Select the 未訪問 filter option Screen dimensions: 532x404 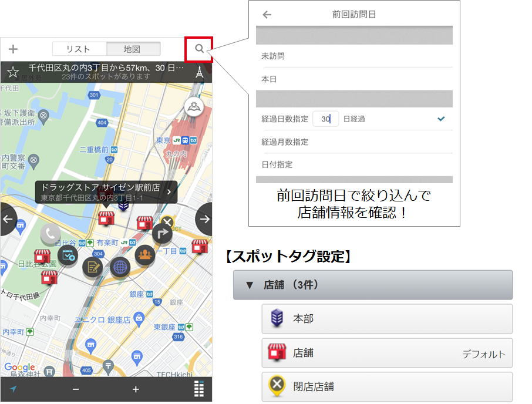coord(354,56)
